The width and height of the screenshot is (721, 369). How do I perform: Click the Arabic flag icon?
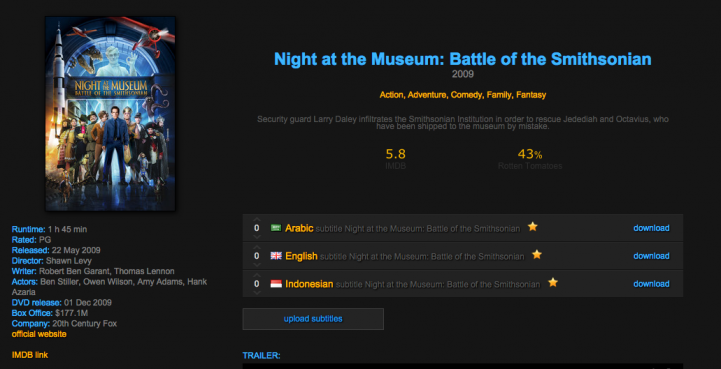276,228
